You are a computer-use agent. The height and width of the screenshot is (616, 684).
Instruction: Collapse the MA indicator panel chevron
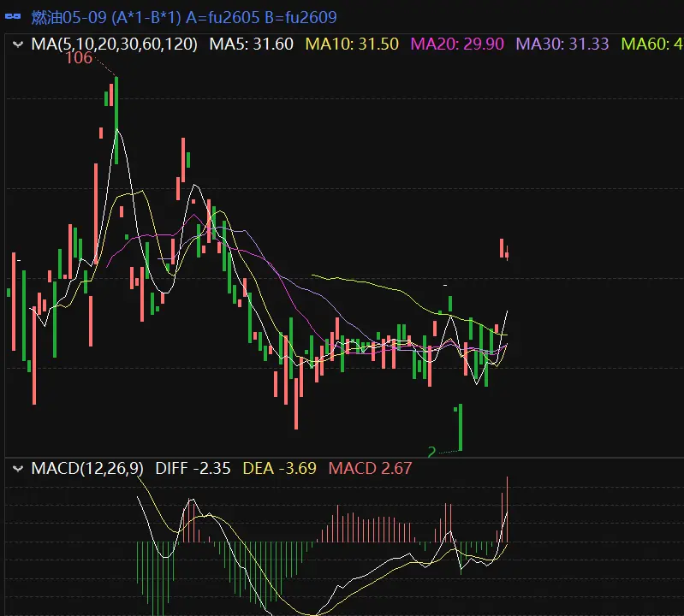point(17,44)
